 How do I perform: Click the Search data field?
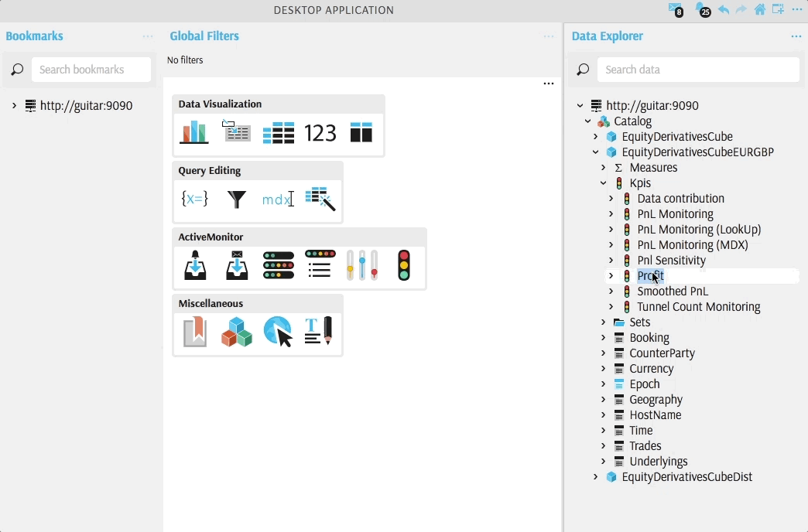point(698,70)
